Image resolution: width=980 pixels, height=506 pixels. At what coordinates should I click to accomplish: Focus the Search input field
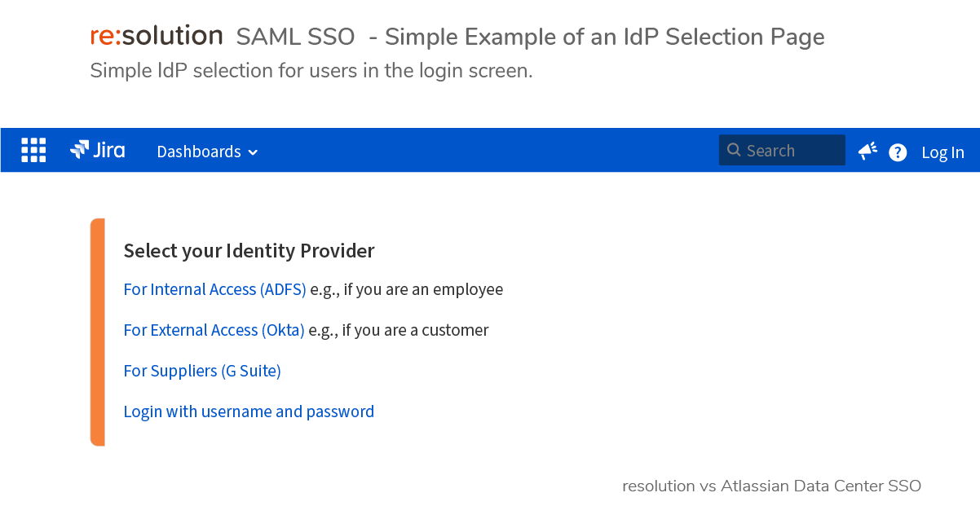point(782,151)
